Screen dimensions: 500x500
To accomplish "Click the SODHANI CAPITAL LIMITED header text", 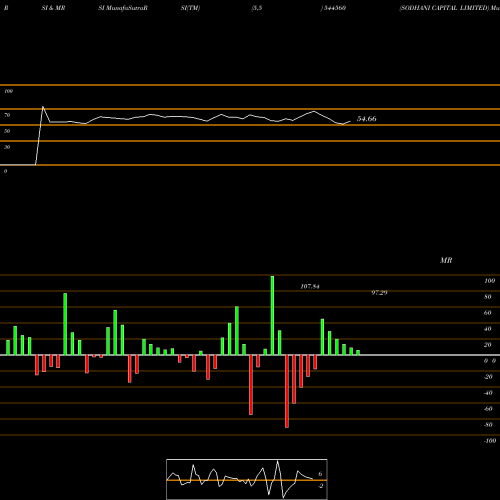I will tap(444, 8).
